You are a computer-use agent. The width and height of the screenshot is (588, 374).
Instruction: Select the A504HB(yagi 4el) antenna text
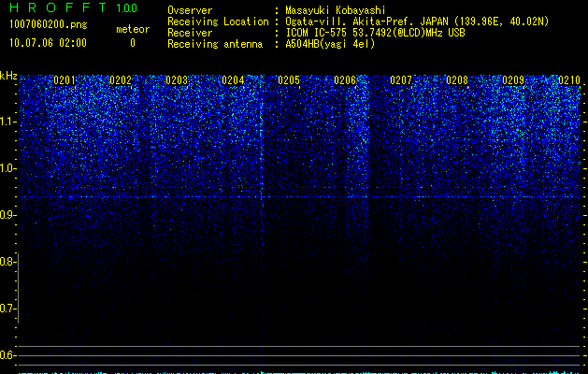tap(330, 44)
